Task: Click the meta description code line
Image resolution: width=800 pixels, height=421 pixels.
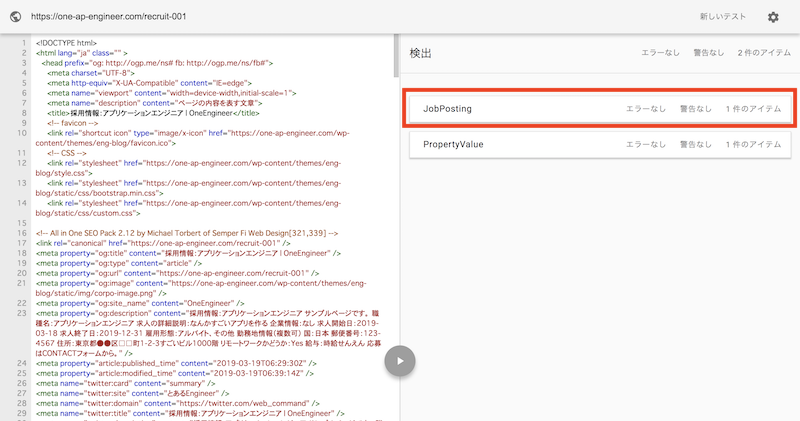Action: point(155,103)
